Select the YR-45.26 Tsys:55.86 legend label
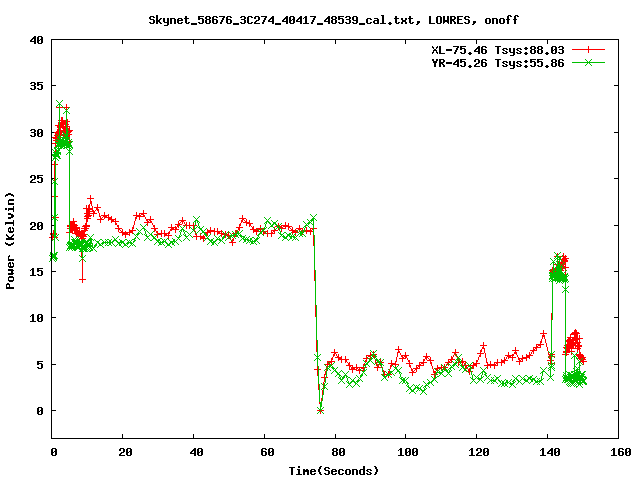This screenshot has height=480, width=640. [498, 63]
